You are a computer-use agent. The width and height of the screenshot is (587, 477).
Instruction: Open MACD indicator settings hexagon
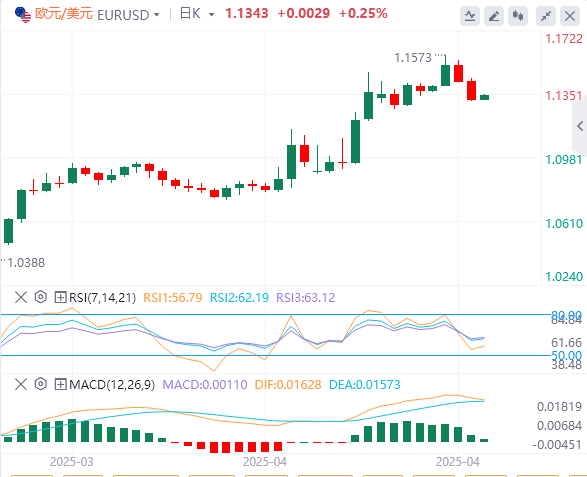pos(40,384)
